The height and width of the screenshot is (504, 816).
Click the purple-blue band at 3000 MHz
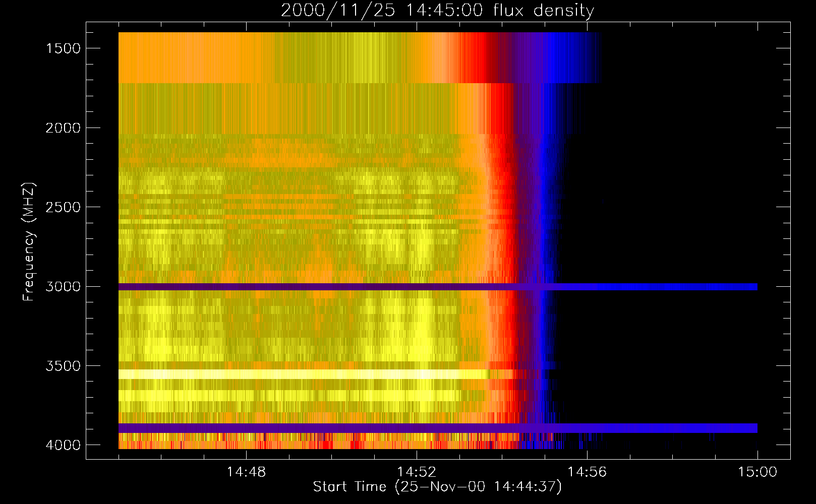(x=438, y=287)
